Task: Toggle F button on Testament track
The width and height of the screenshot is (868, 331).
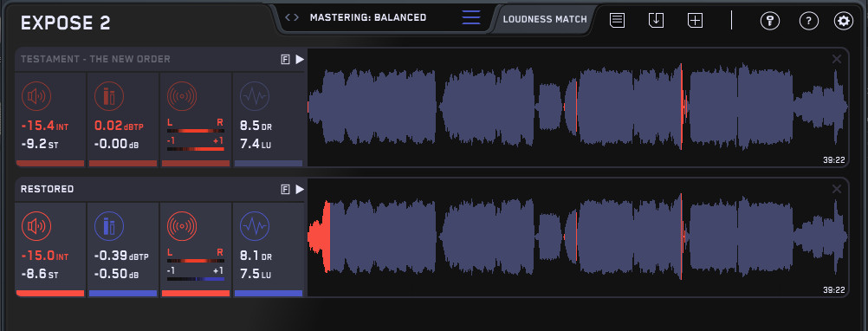Action: 286,59
